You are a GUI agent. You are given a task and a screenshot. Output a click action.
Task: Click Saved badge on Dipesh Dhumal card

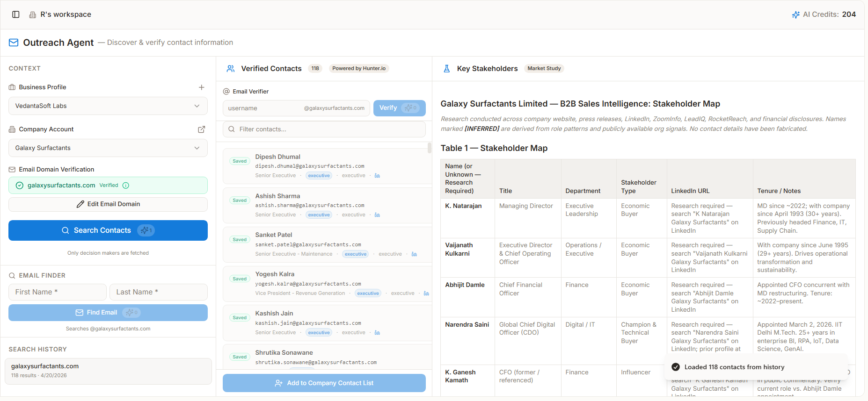(x=240, y=161)
